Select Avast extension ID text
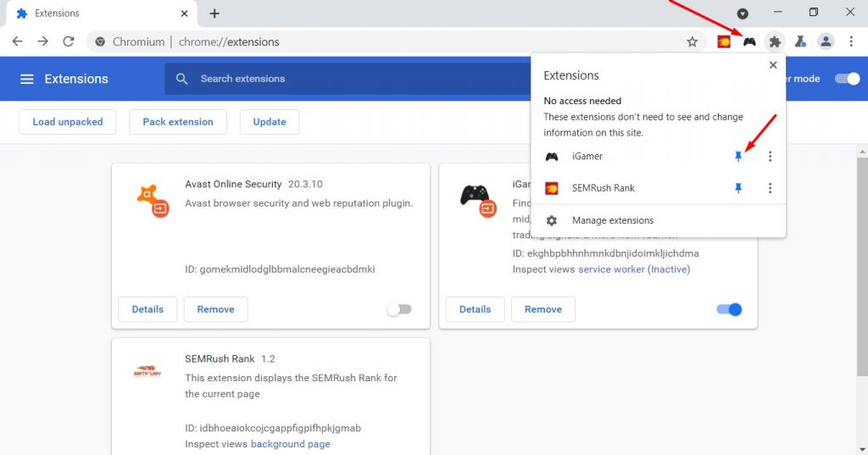 pos(280,269)
